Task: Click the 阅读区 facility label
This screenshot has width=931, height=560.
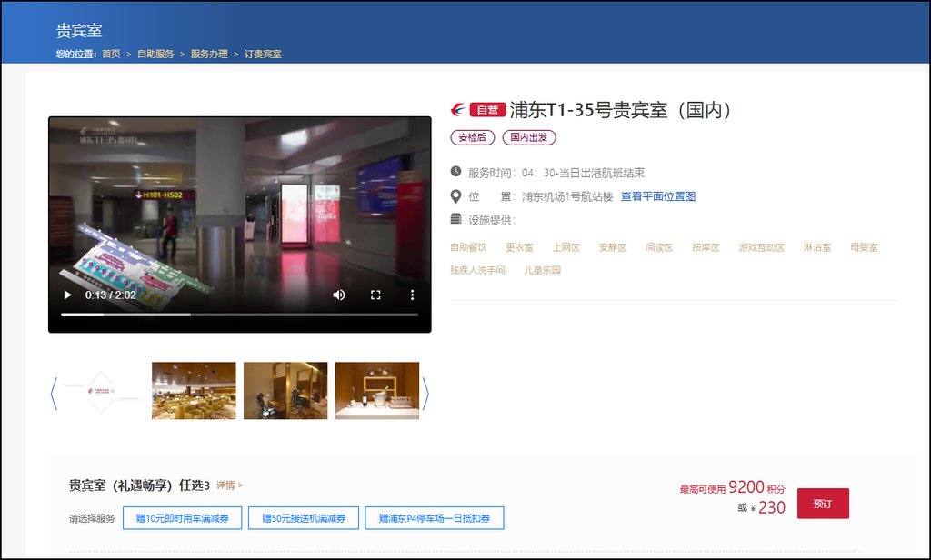Action: coord(659,247)
